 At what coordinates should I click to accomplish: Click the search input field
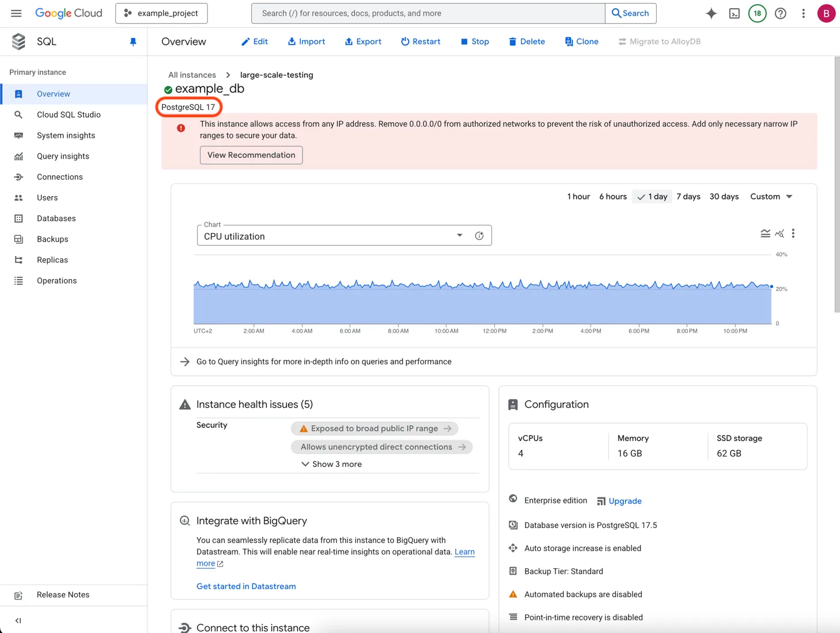coord(428,13)
